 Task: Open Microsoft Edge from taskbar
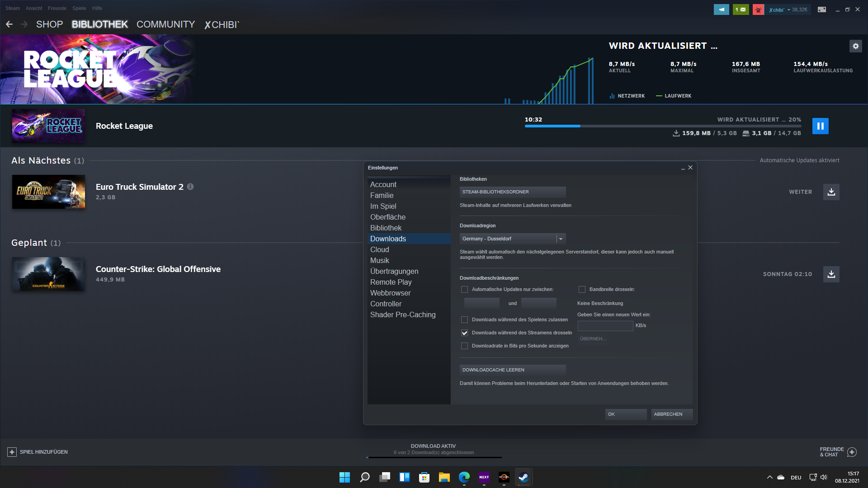(x=464, y=477)
